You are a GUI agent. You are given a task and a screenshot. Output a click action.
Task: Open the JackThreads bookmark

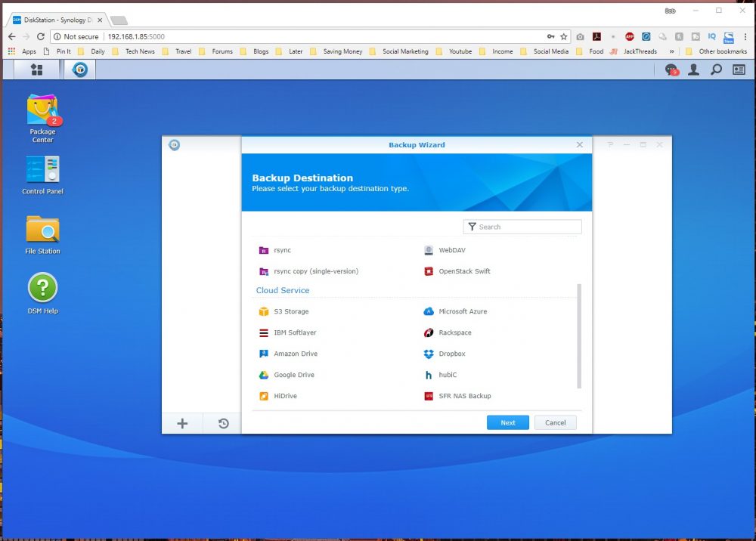(633, 51)
